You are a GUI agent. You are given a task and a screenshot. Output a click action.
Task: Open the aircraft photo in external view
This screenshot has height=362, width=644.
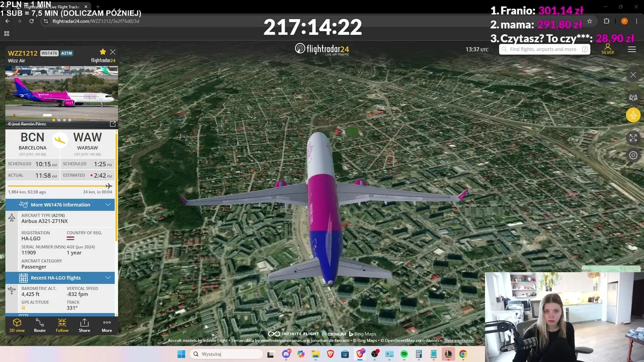(x=113, y=124)
